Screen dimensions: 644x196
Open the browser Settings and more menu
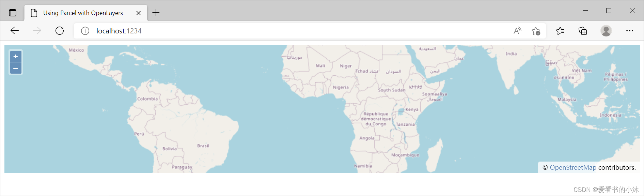[629, 31]
